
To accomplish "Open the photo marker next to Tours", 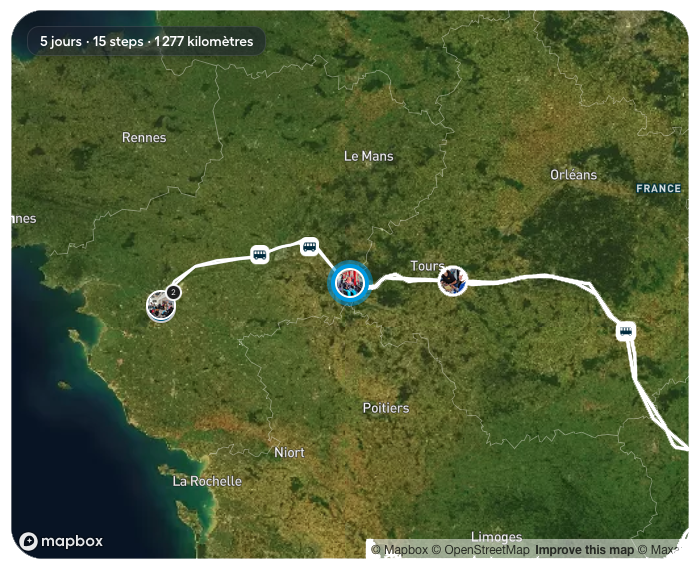I will (x=453, y=281).
